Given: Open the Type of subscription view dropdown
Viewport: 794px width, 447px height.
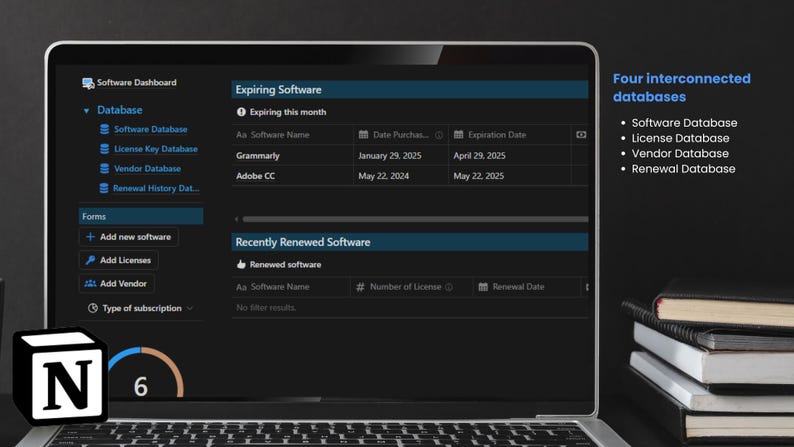Looking at the screenshot, I should point(141,308).
